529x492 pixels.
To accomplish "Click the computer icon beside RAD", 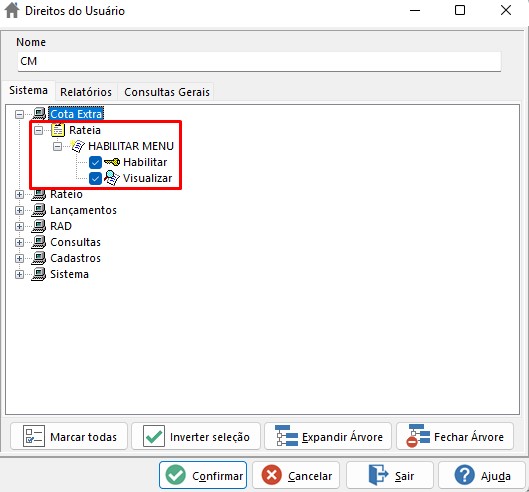I will tap(39, 226).
